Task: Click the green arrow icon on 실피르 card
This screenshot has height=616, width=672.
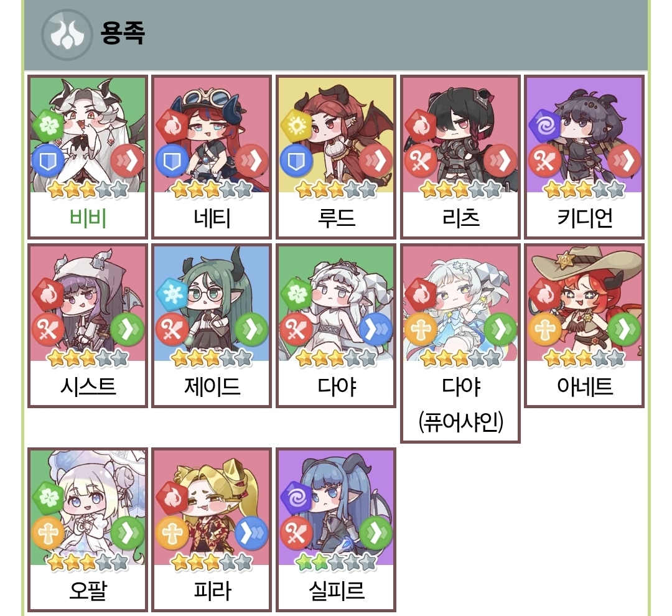Action: tap(376, 533)
